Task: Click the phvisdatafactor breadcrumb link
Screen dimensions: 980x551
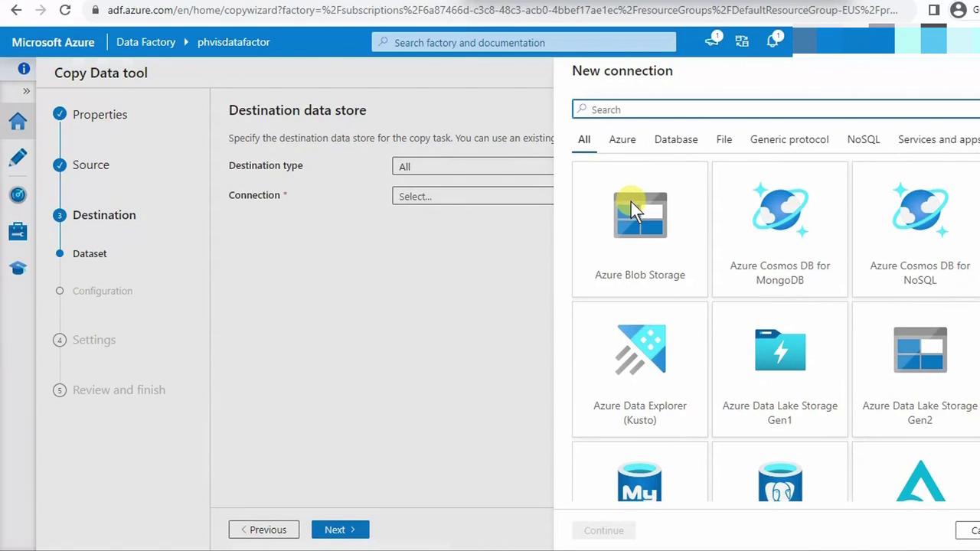Action: pos(234,42)
